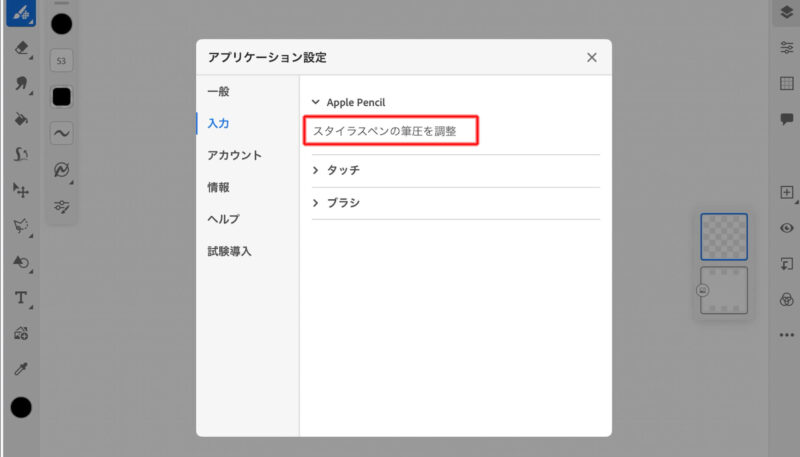Select the pixel Brush tool
Viewport: 800px width, 457px height.
[x=21, y=12]
